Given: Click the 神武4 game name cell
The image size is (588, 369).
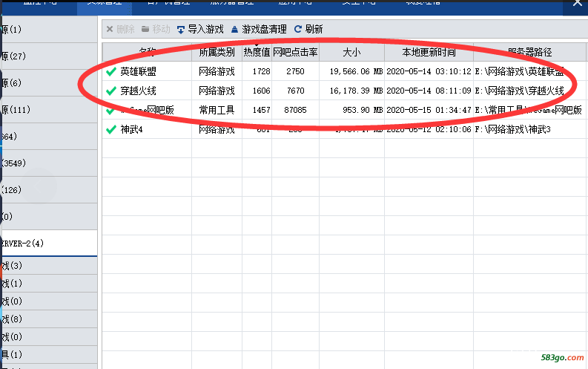Looking at the screenshot, I should 132,130.
